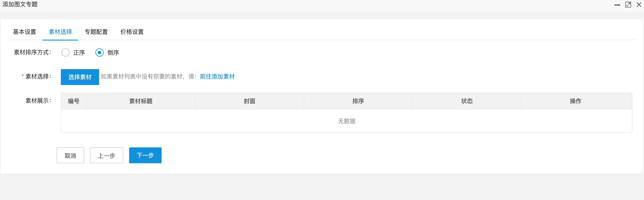Minimize the 添加图文专题 dialog
Screen dimensions: 644x200
click(x=617, y=5)
